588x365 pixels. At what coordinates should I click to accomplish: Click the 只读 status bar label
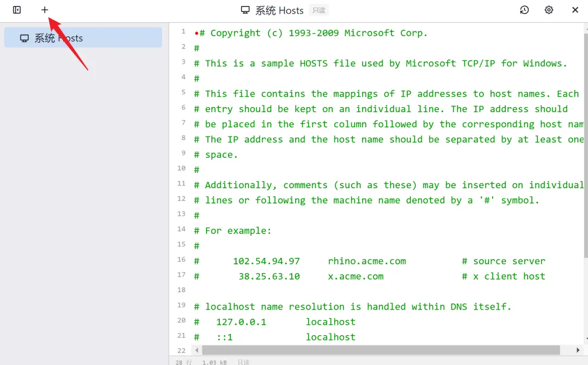point(243,362)
